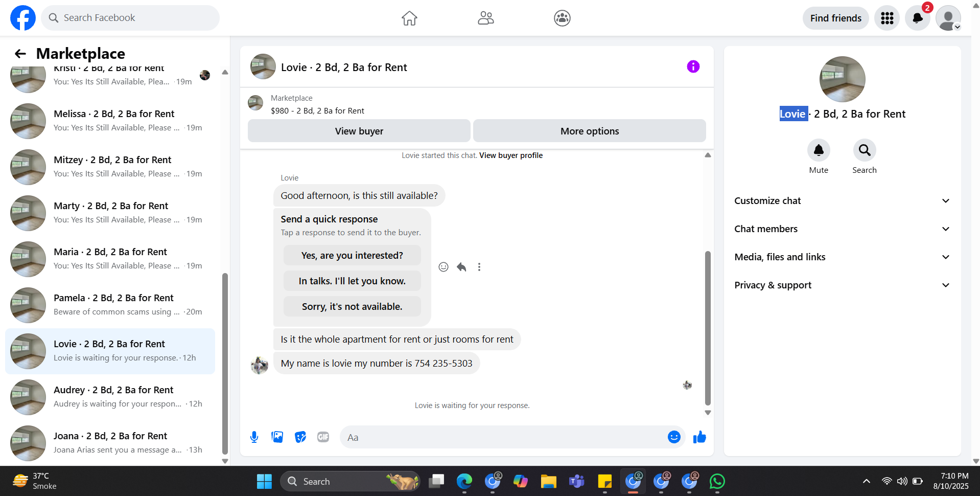Click the More options button
The width and height of the screenshot is (980, 496).
click(590, 131)
